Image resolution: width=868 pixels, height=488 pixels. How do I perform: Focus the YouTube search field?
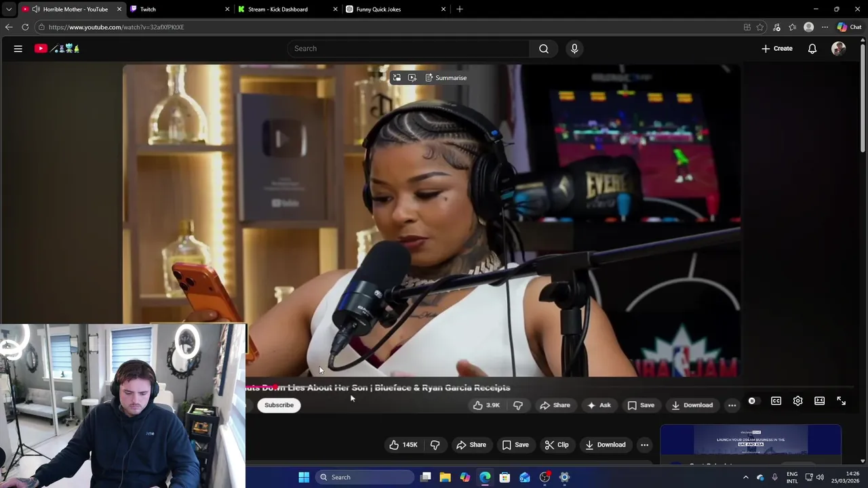pyautogui.click(x=409, y=49)
